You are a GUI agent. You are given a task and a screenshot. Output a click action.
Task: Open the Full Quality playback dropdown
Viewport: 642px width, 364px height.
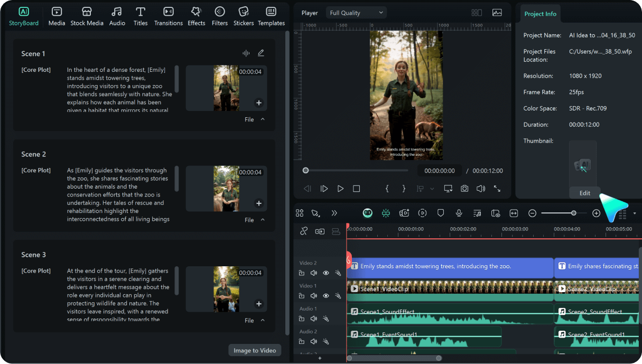357,13
